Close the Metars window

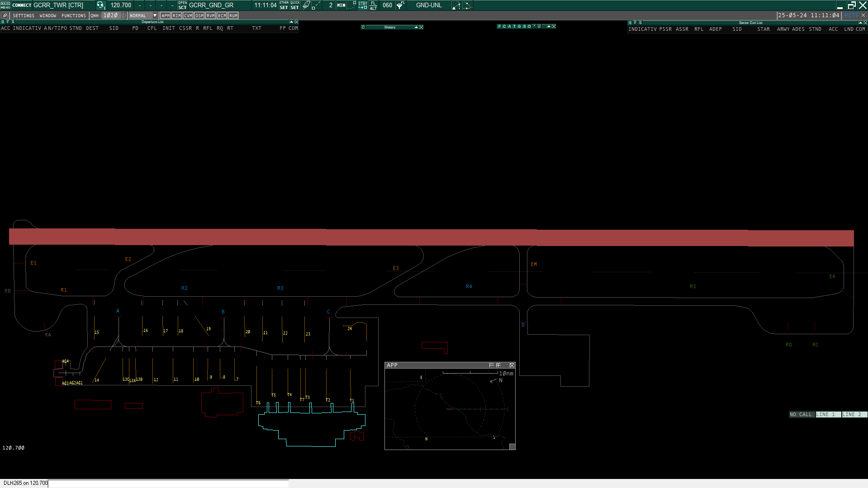[x=421, y=27]
